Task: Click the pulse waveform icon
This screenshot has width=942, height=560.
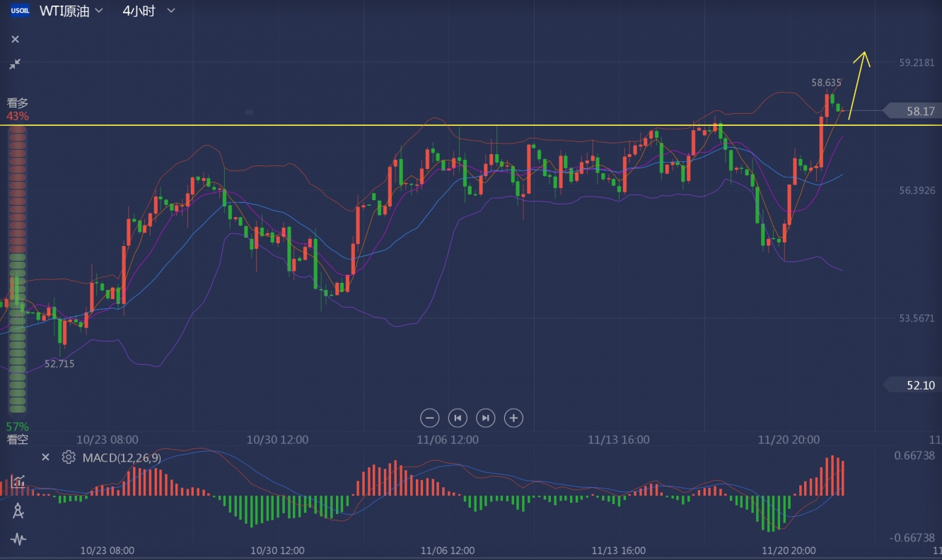Action: pos(18,539)
